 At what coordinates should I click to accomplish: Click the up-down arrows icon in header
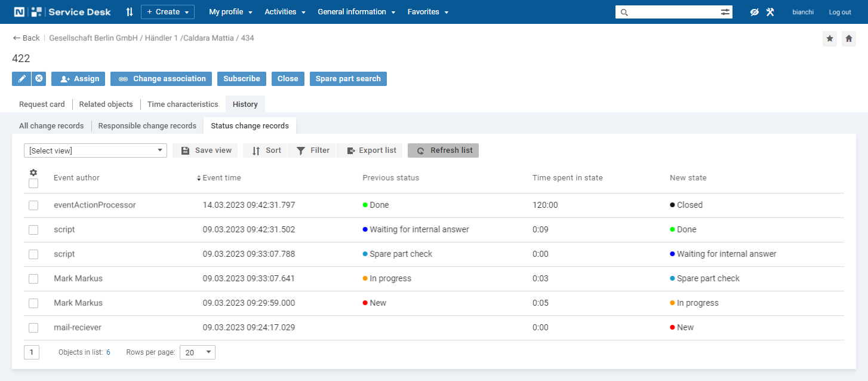pyautogui.click(x=130, y=12)
